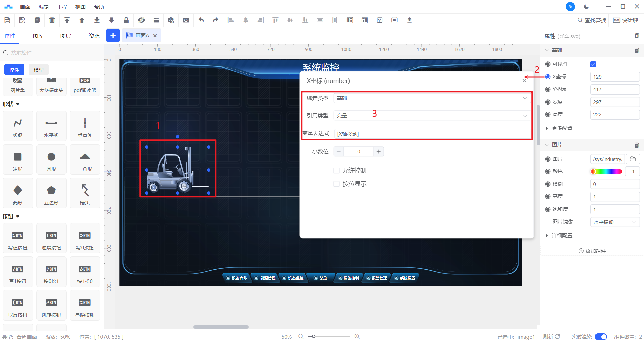Enable the 允许控制 checkbox
This screenshot has width=644, height=342.
click(x=337, y=171)
